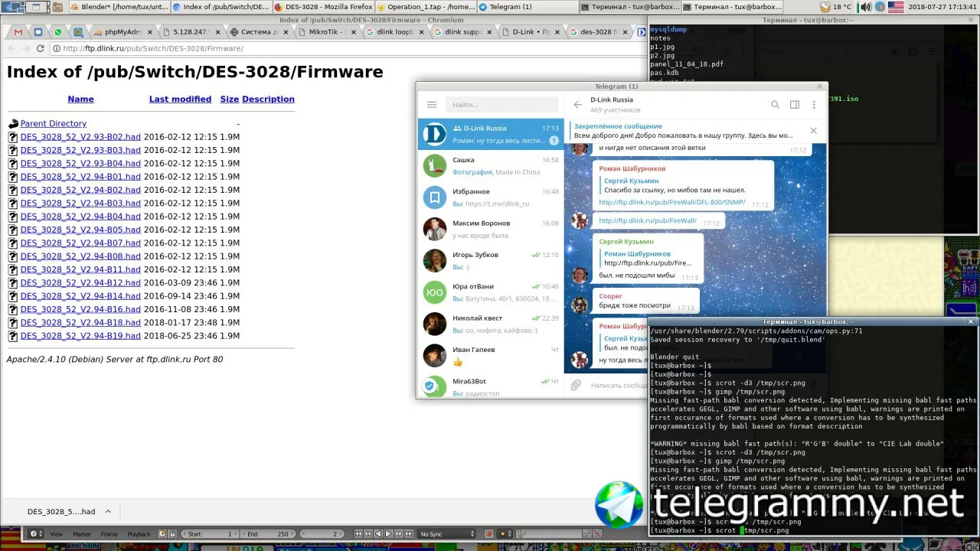Reload the Chromium page
Viewport: 980px width, 551px height.
point(41,48)
